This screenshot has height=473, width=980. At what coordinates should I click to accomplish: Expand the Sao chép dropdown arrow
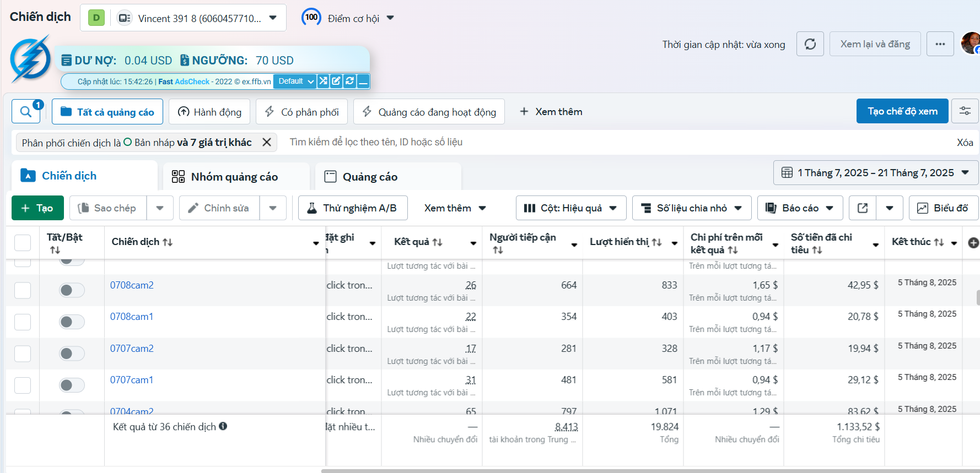(x=160, y=208)
